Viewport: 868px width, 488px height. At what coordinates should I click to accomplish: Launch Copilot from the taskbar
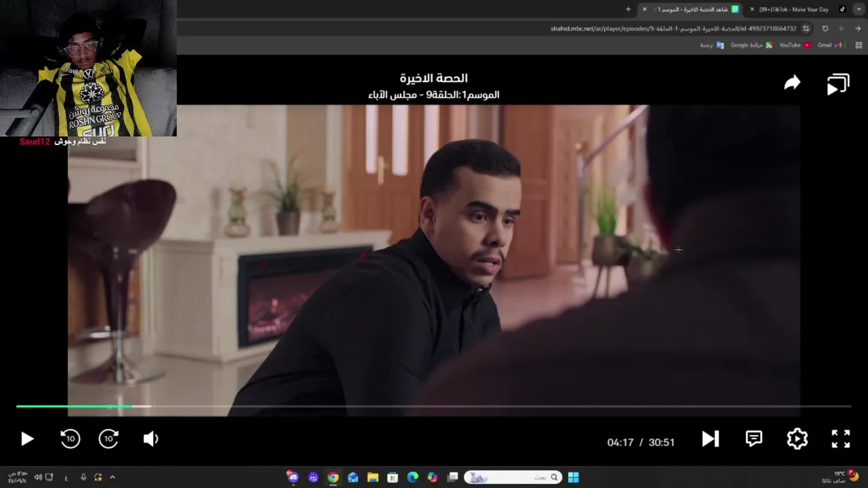433,477
